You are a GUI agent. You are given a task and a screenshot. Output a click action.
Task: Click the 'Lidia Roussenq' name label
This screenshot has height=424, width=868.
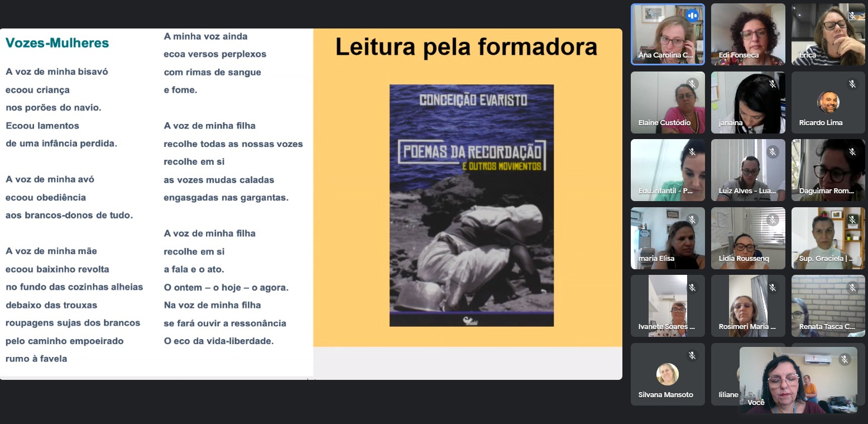click(x=745, y=259)
